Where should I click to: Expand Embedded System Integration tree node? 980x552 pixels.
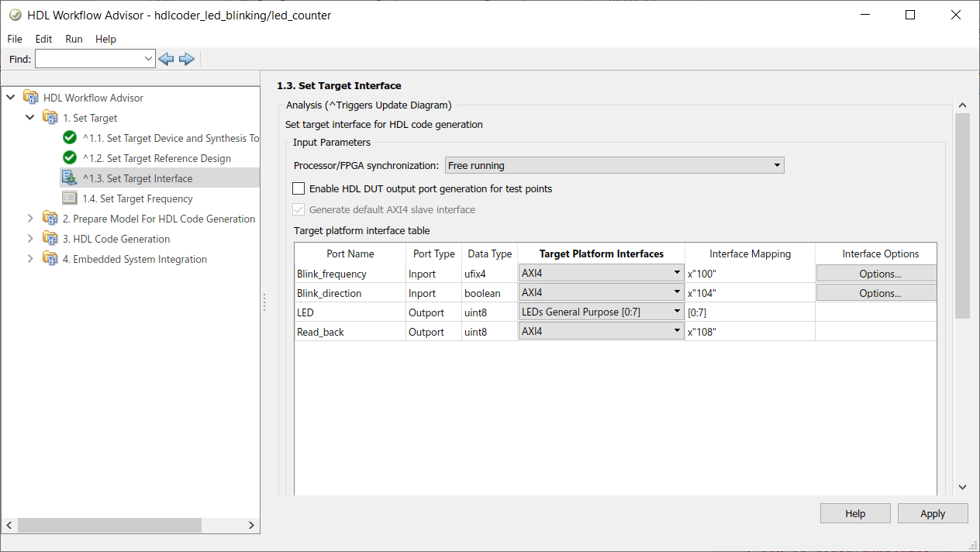(30, 259)
